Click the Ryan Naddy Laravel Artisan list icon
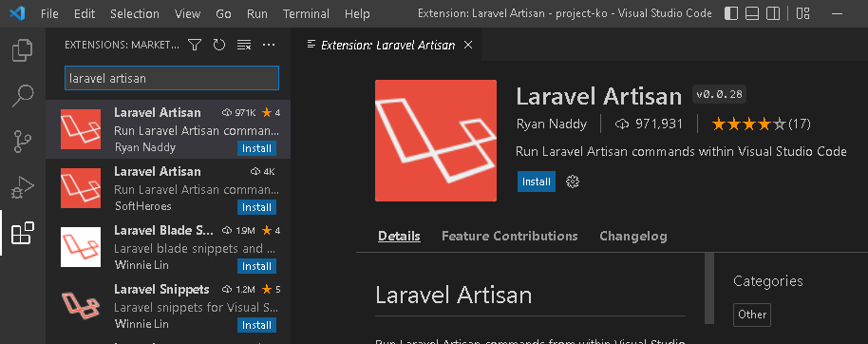The height and width of the screenshot is (344, 868). 81,129
